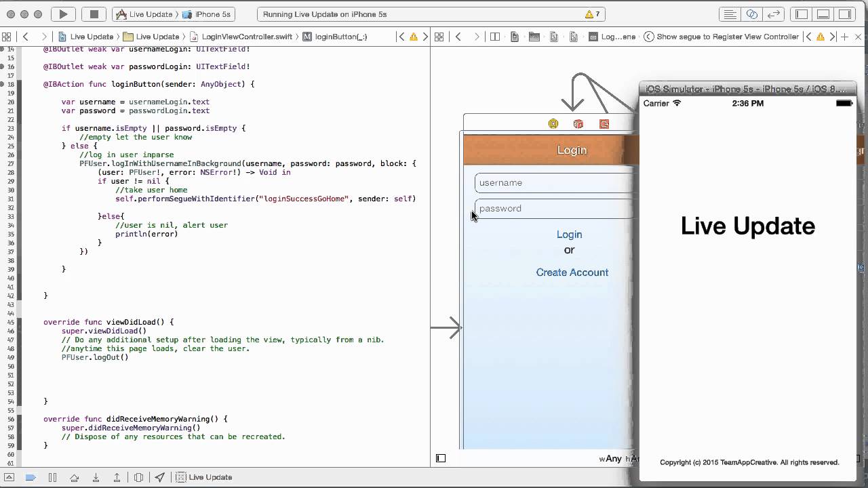The width and height of the screenshot is (868, 488).
Task: Click the password text field in storyboard
Action: (556, 209)
